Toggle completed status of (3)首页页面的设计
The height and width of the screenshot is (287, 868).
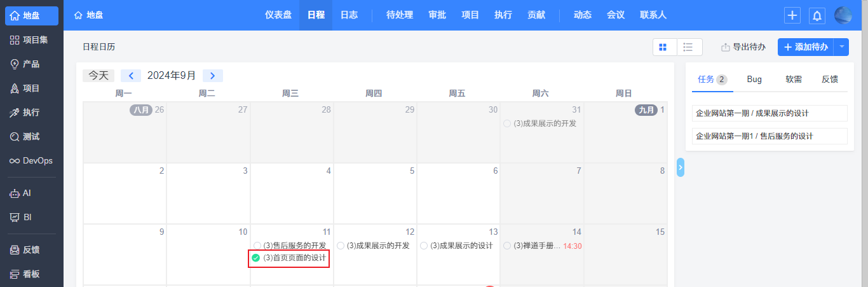[x=256, y=258]
